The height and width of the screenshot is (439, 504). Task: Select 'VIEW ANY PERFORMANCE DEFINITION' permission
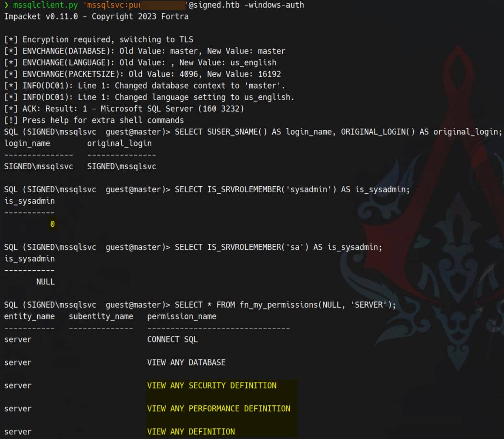click(x=219, y=409)
